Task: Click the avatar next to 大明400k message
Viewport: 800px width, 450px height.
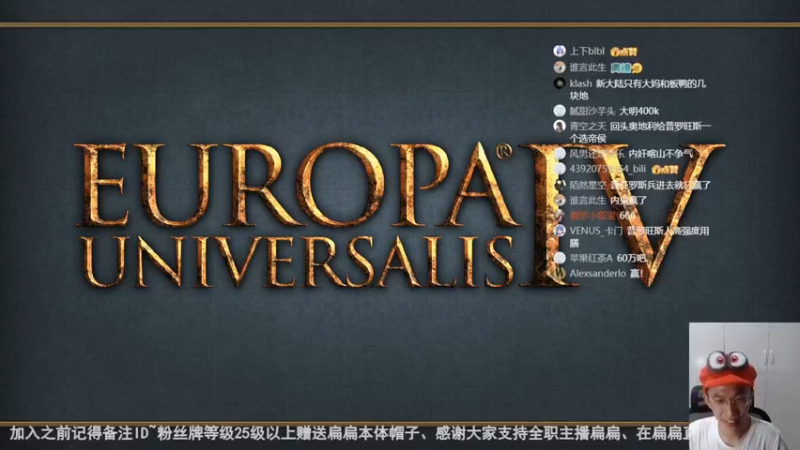Action: click(560, 111)
